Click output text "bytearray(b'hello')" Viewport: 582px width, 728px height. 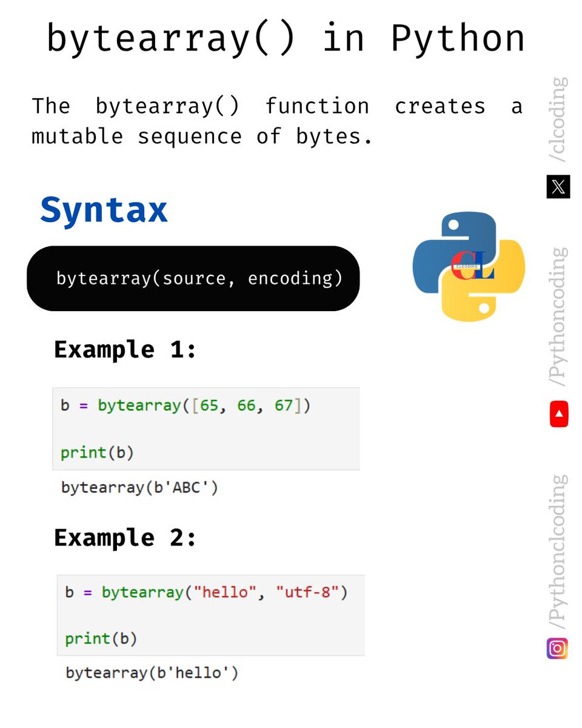tap(152, 673)
